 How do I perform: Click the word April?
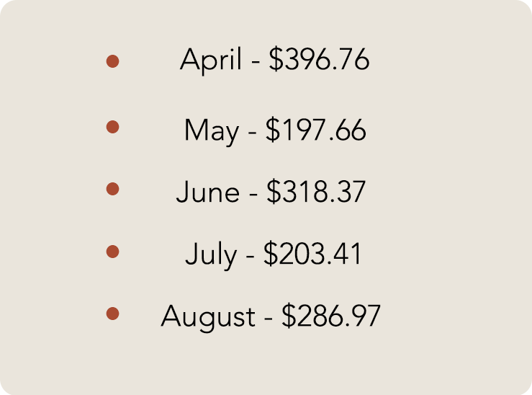point(211,61)
